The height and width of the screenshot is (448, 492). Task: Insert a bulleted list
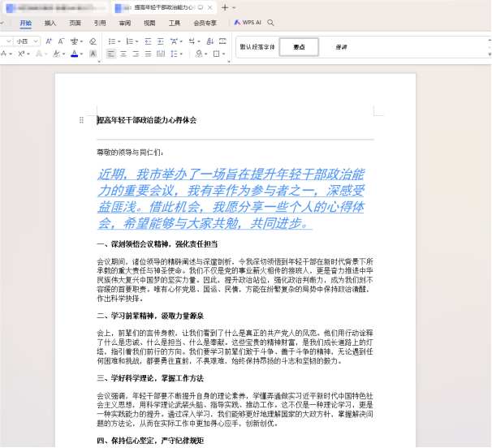tap(112, 41)
